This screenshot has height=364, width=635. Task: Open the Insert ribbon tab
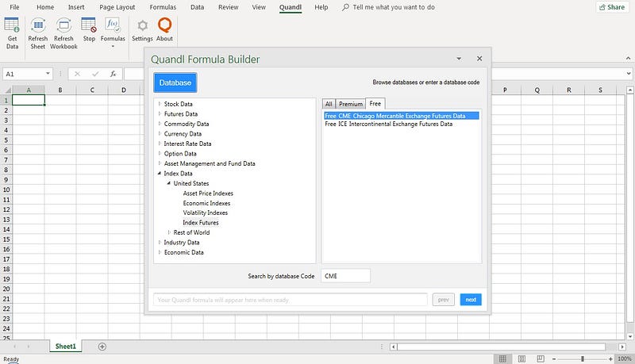(76, 7)
